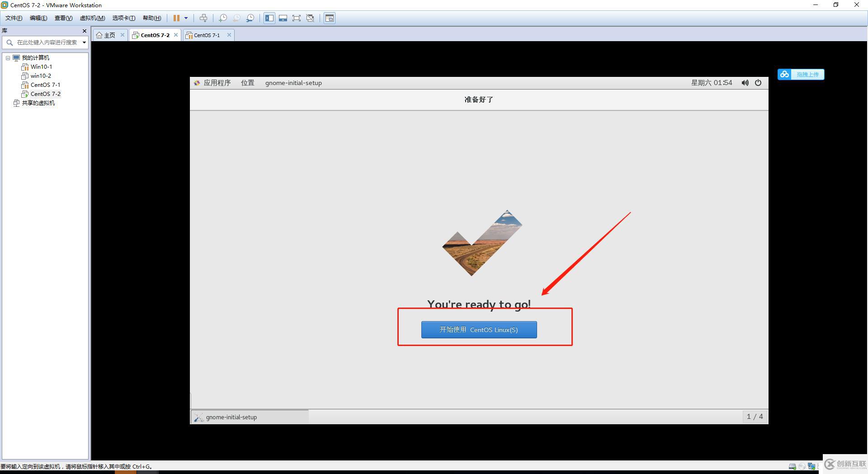This screenshot has width=868, height=474.
Task: Click the status bar input redirect hint
Action: click(x=76, y=466)
